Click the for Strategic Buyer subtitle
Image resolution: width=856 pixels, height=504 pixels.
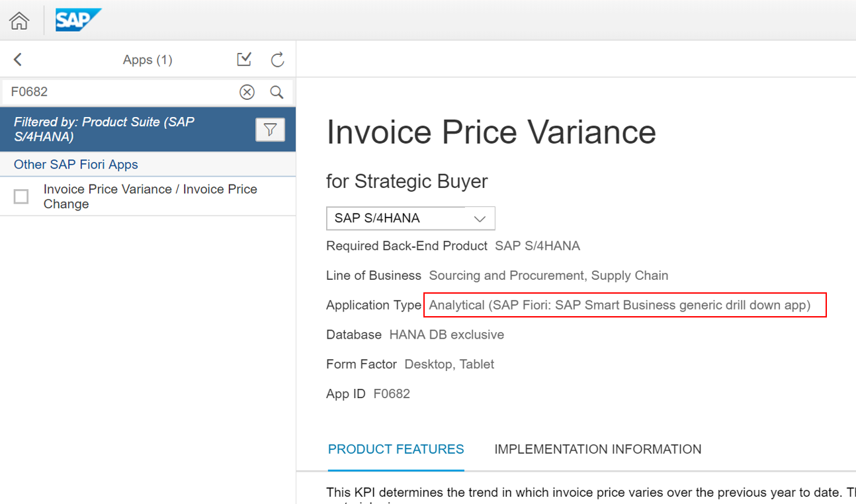pyautogui.click(x=407, y=181)
